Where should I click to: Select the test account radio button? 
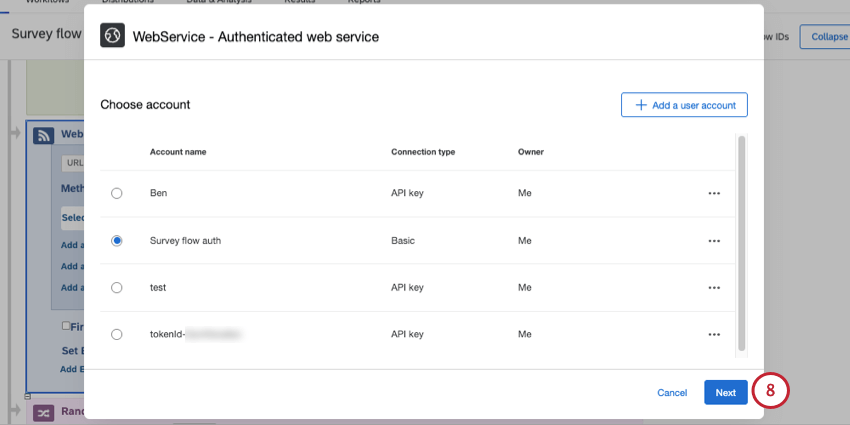[x=117, y=288]
